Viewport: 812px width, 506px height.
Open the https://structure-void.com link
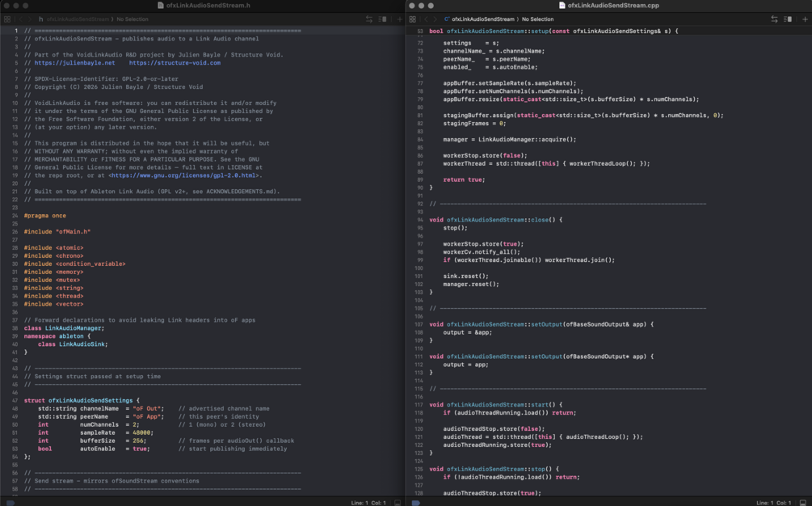click(x=175, y=63)
